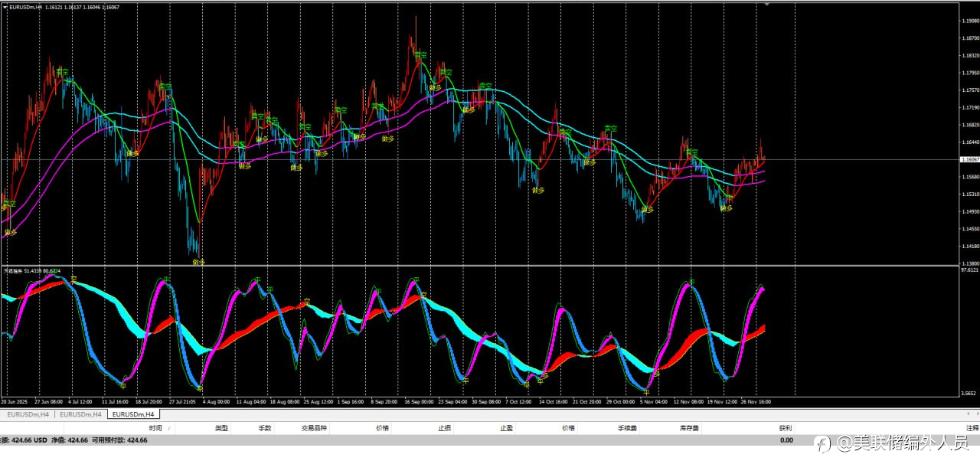The image size is (980, 474).
Task: Sort by the 获利 column header
Action: tap(786, 428)
